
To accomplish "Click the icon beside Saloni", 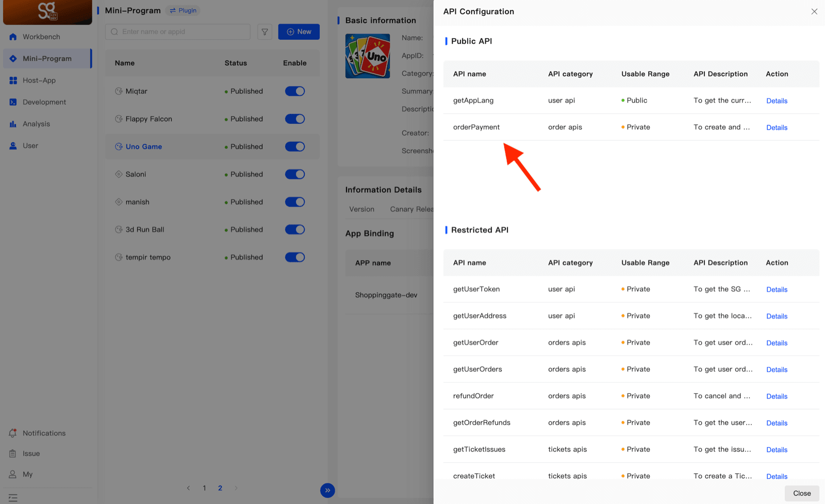I will click(x=119, y=174).
